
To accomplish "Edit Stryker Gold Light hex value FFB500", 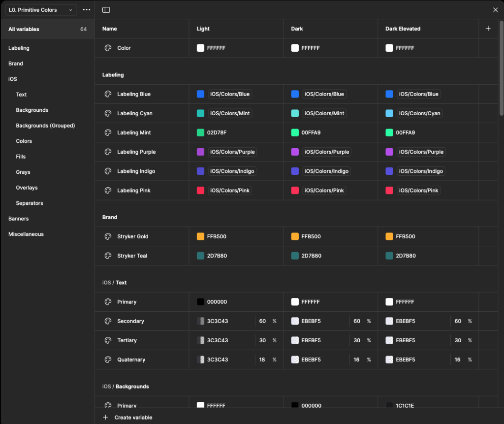I will pos(217,236).
